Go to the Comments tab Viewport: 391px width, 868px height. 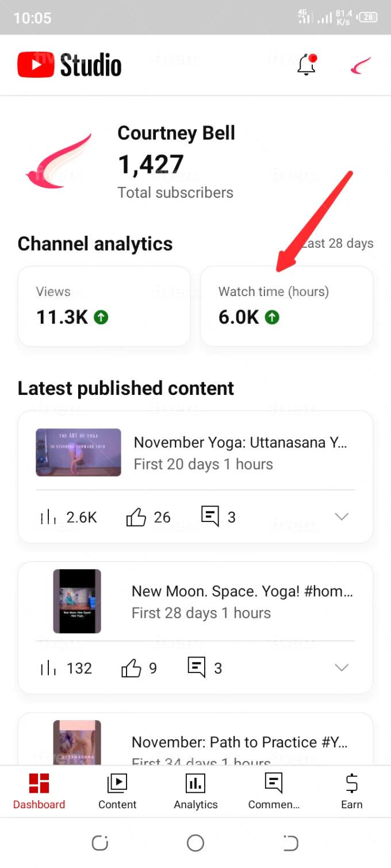pos(274,792)
